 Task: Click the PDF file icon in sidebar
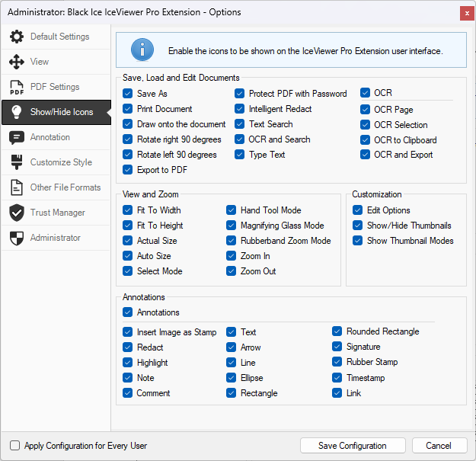pos(17,87)
